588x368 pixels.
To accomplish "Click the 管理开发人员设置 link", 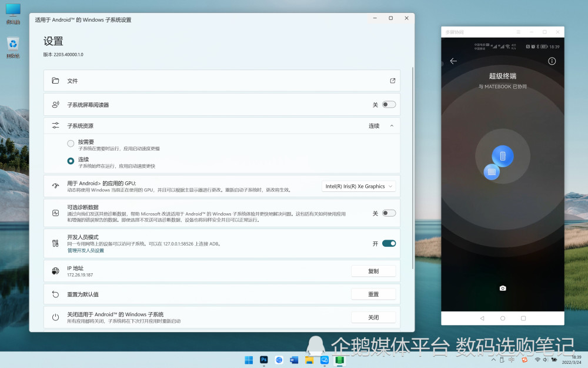I will coord(85,251).
